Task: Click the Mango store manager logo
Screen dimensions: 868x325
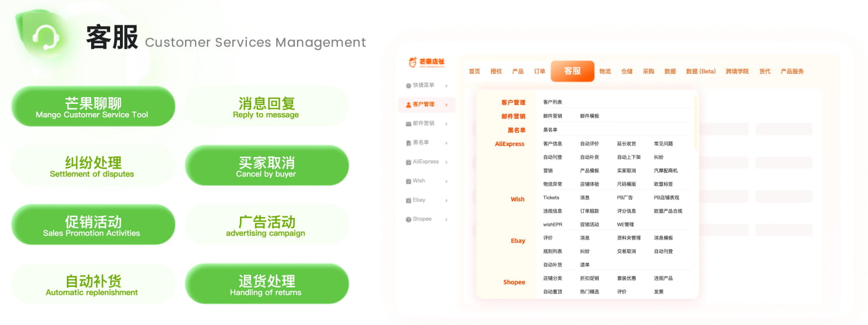Action: click(x=426, y=62)
